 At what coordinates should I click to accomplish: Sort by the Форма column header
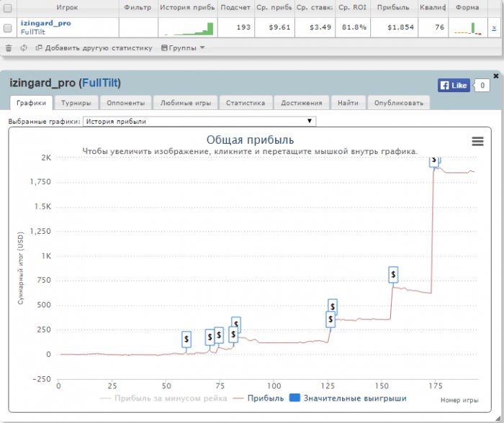pos(467,8)
